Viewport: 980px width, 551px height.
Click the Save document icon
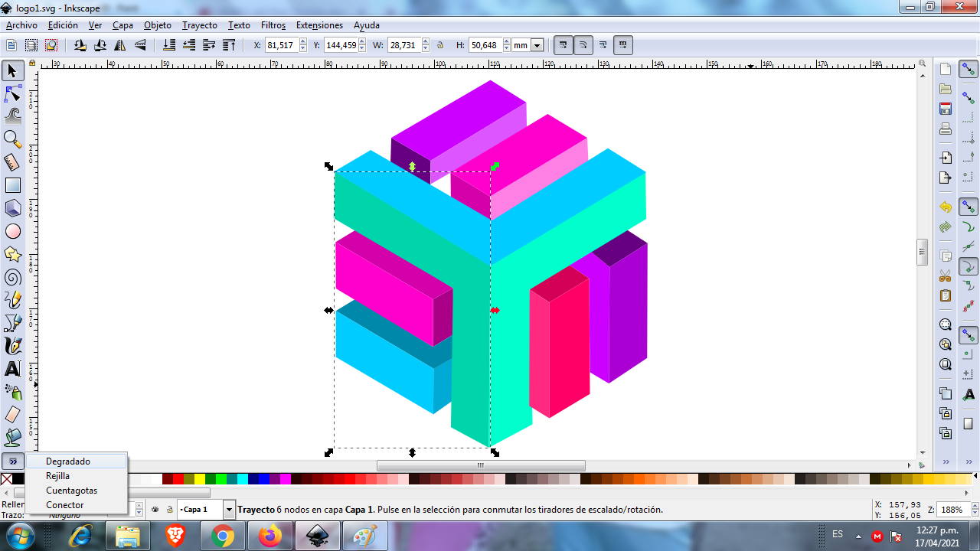pos(946,109)
